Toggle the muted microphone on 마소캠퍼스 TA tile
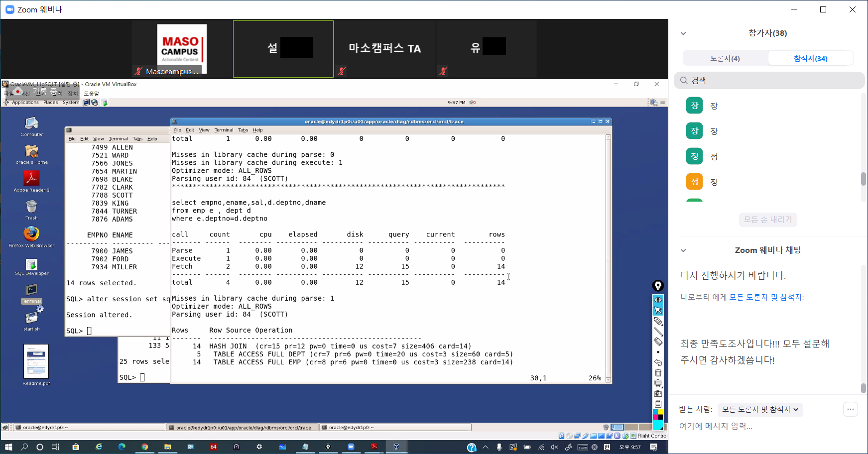 click(x=342, y=71)
